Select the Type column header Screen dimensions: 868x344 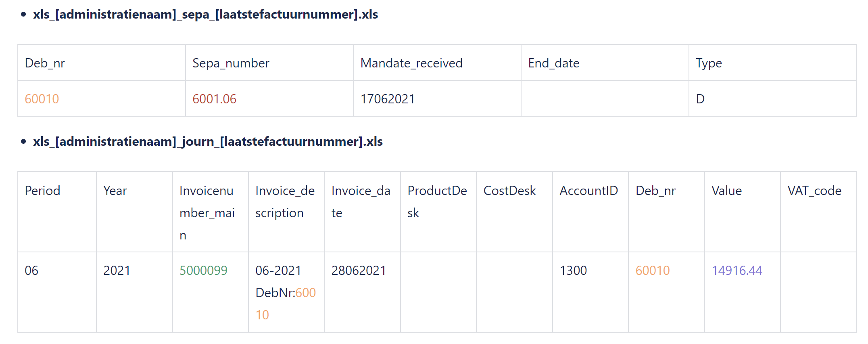(709, 63)
